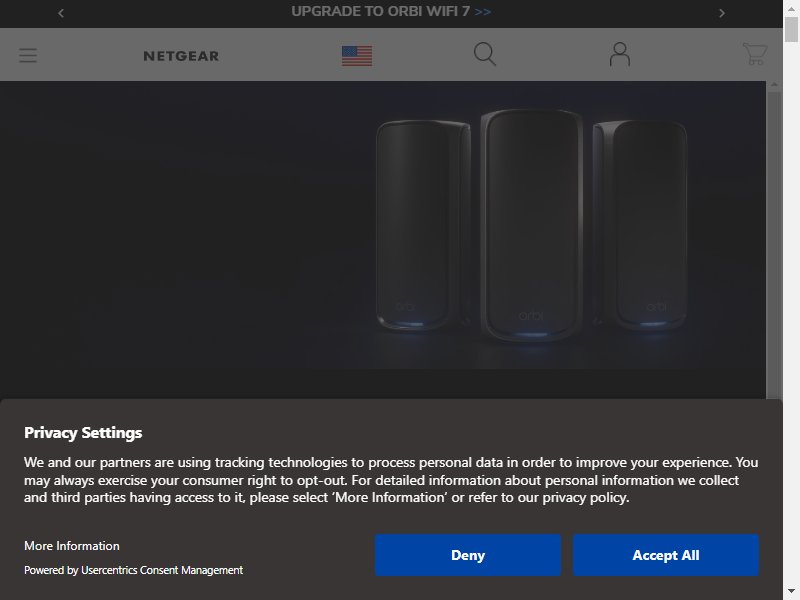Image resolution: width=800 pixels, height=600 pixels.
Task: Click the NETGEAR logo
Action: 181,56
